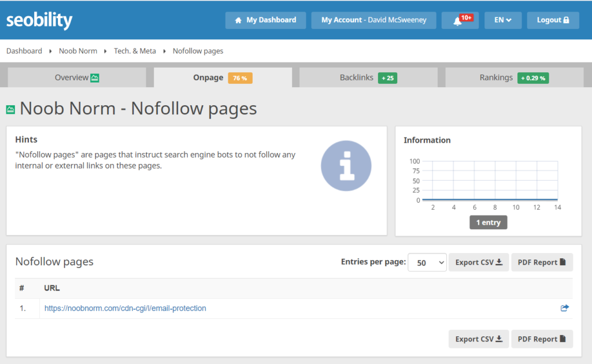Open the notifications bell with 10+ badge

tap(460, 20)
